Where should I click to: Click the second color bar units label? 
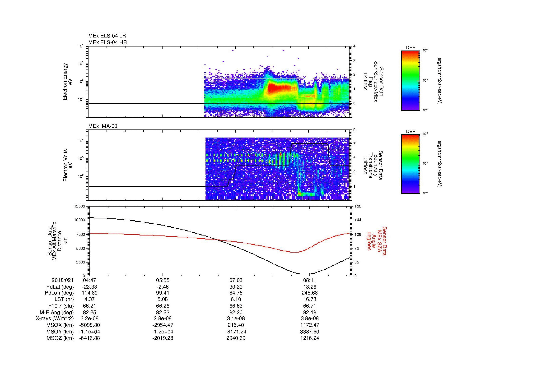pyautogui.click(x=440, y=164)
